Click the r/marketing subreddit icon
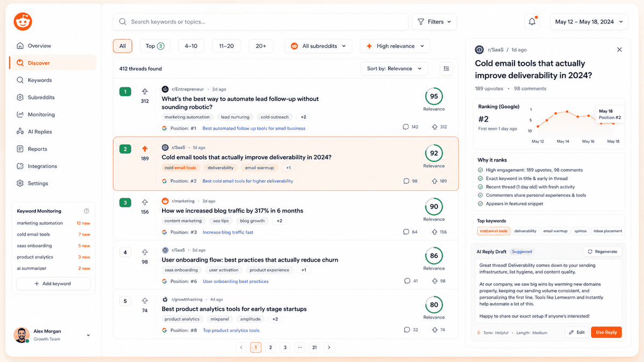Image resolution: width=644 pixels, height=362 pixels. 165,201
